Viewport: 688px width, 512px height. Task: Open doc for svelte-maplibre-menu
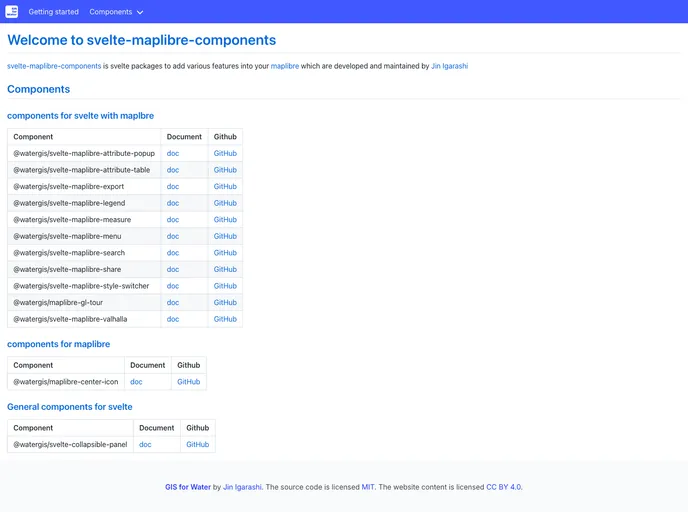coord(173,236)
